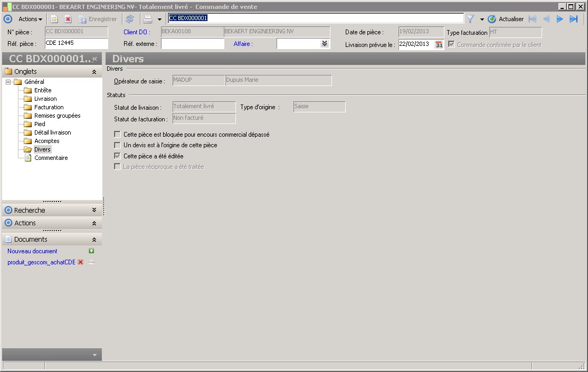Toggle Commande confirmée par le client checkbox
Viewport: 588px width, 372px height.
[x=451, y=44]
